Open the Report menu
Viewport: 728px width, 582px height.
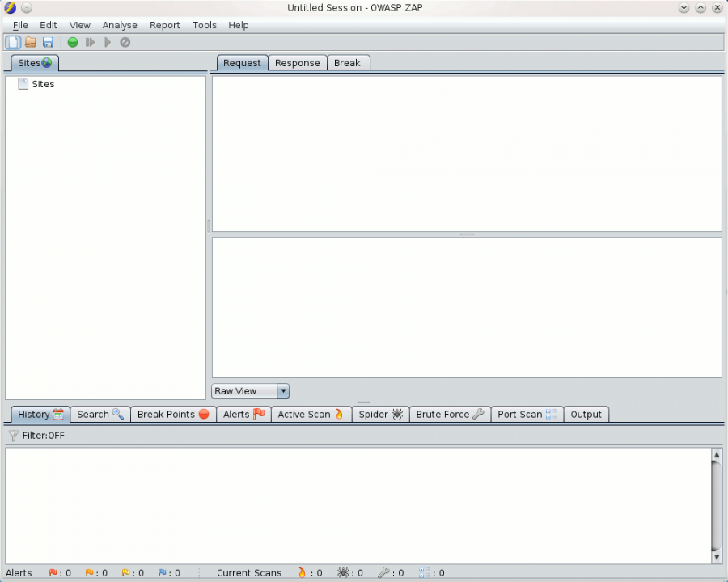[x=165, y=25]
